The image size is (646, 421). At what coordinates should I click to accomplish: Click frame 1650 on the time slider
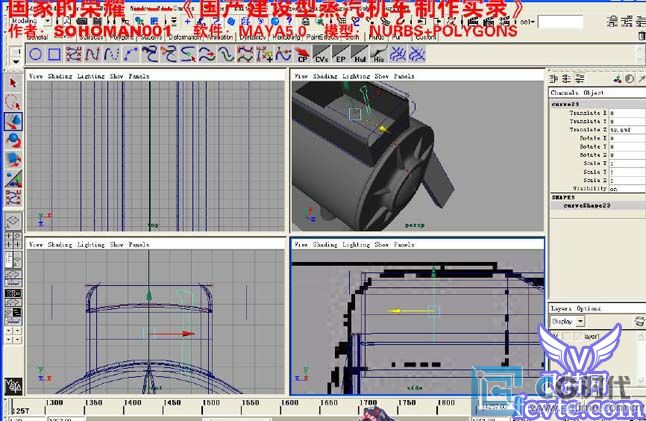click(329, 402)
